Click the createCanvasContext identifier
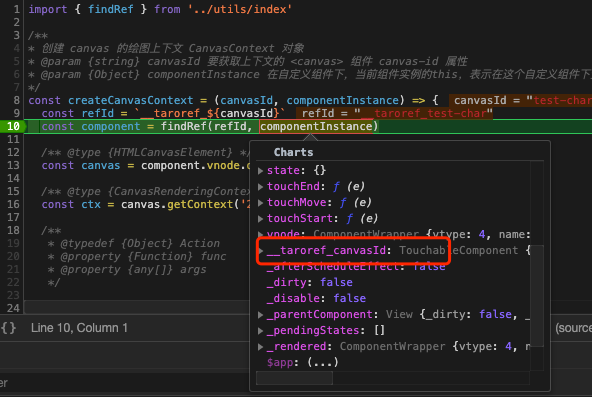592x397 pixels. 131,100
